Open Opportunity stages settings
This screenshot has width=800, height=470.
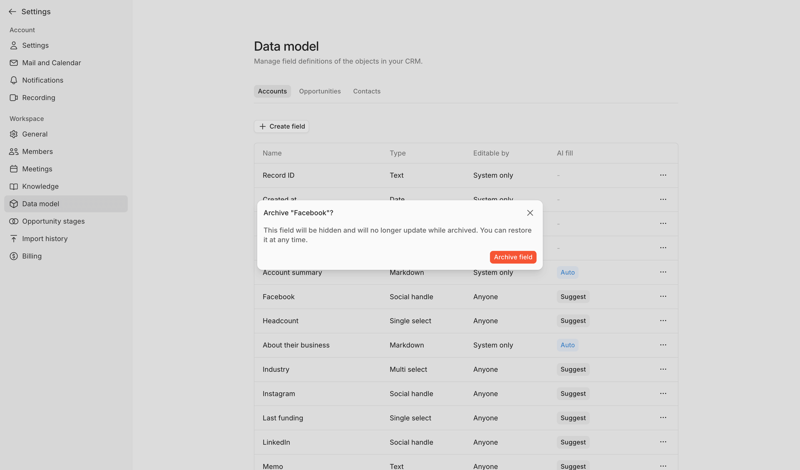(x=53, y=221)
